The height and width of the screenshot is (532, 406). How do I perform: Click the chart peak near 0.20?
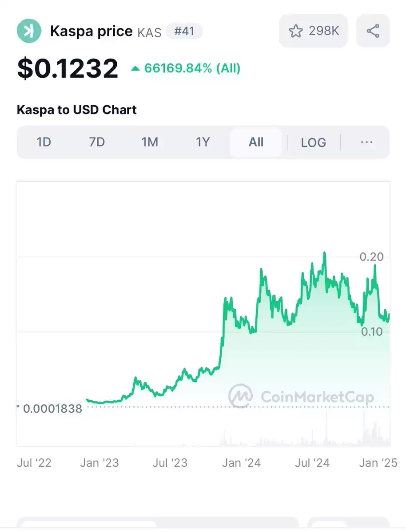click(x=324, y=253)
